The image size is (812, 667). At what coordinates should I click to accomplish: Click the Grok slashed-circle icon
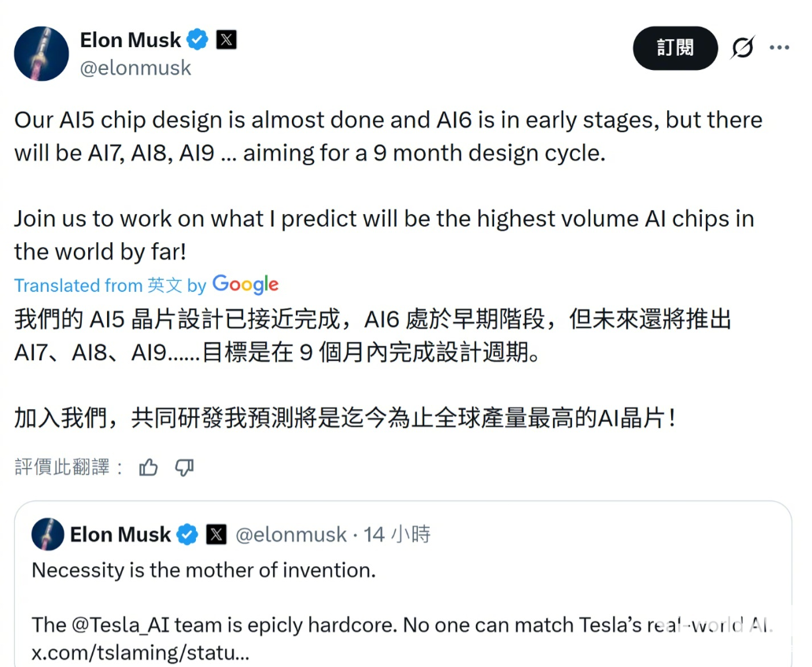pos(742,48)
